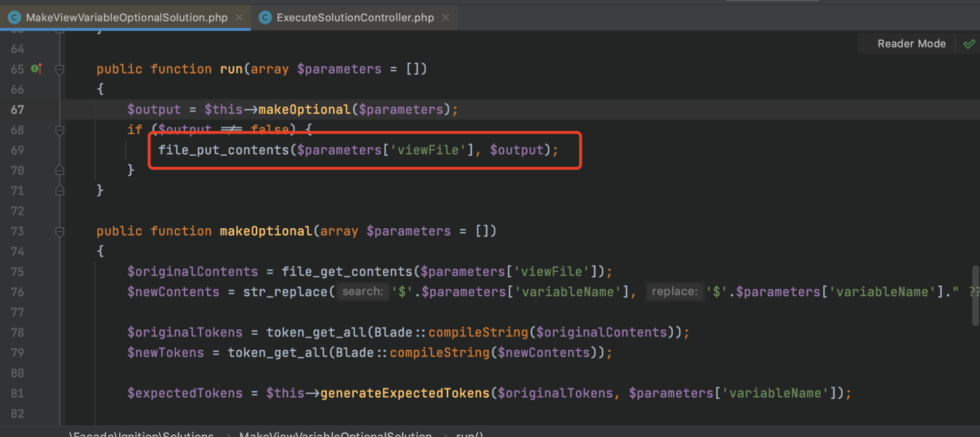Viewport: 980px width, 437px height.
Task: Click the run() breadcrumb item
Action: 469,434
